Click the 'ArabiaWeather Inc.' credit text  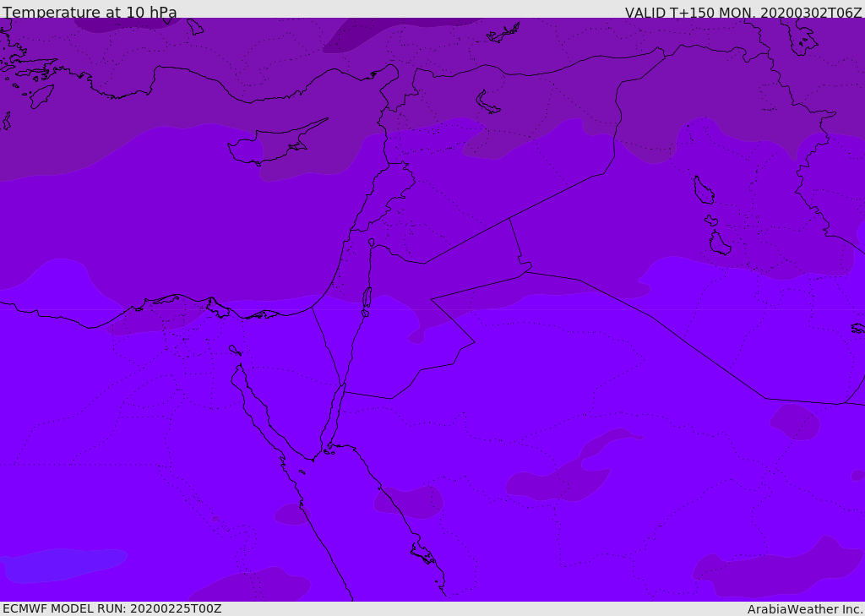click(x=805, y=609)
